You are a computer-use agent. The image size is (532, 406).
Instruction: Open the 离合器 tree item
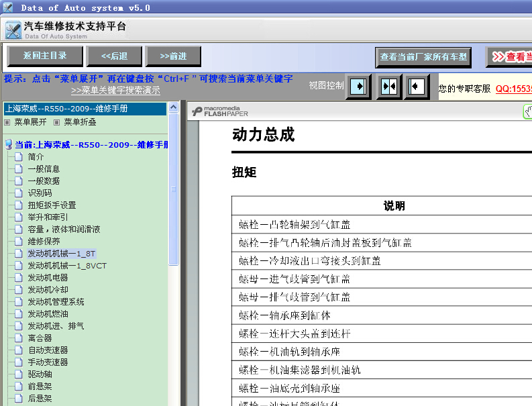[x=40, y=338]
